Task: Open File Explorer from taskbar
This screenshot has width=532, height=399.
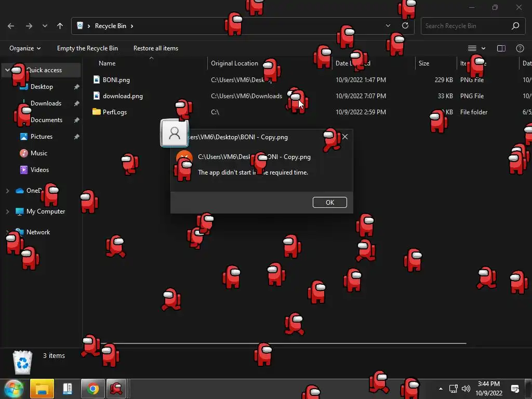Action: pyautogui.click(x=42, y=389)
